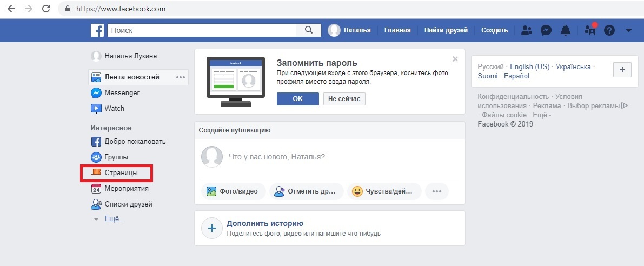Click the Отметить друзей button
The image size is (644, 266).
click(x=307, y=191)
